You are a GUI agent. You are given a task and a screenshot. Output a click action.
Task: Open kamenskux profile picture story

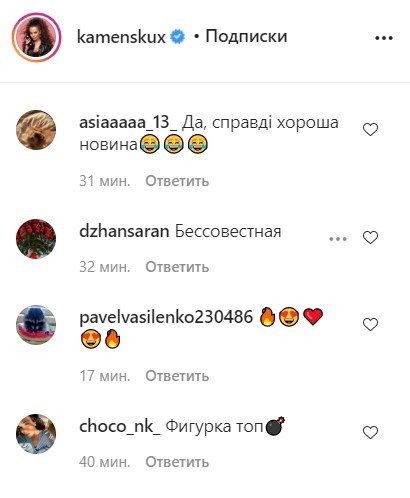click(x=36, y=37)
